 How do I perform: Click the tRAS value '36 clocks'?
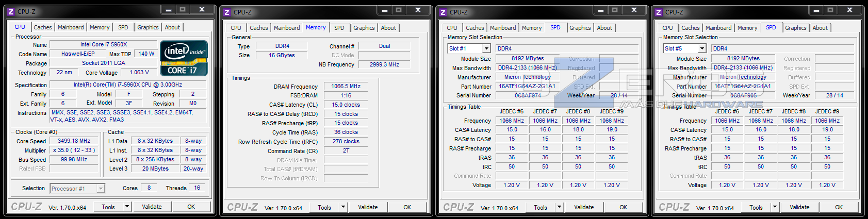tap(346, 132)
